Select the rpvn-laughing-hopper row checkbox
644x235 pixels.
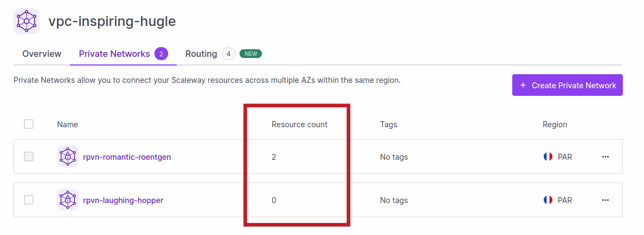(29, 200)
